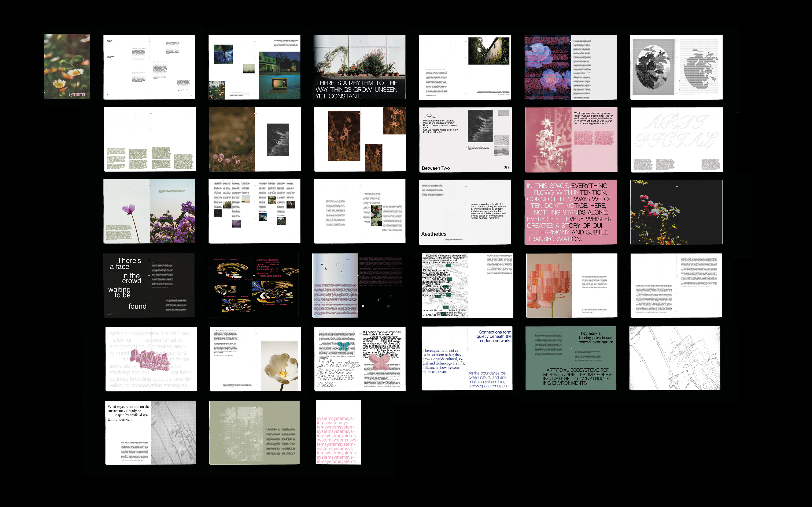Open the pink repeated 'systems' text page

point(338,432)
